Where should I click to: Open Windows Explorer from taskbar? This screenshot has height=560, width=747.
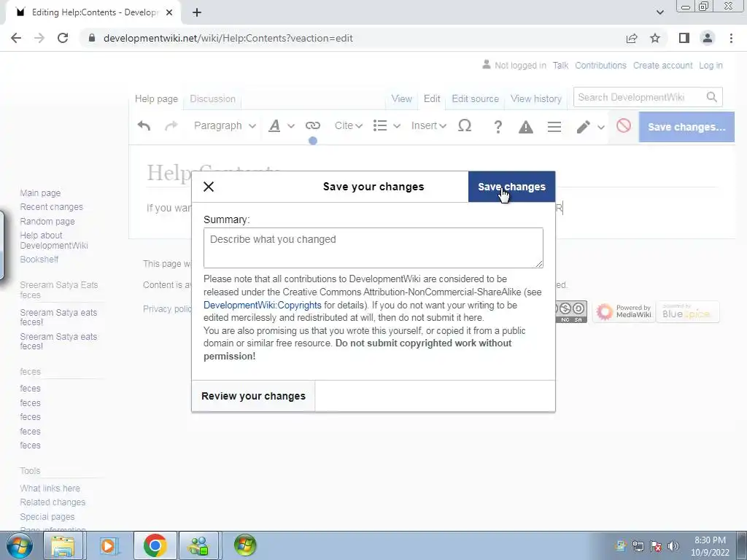[x=63, y=545]
